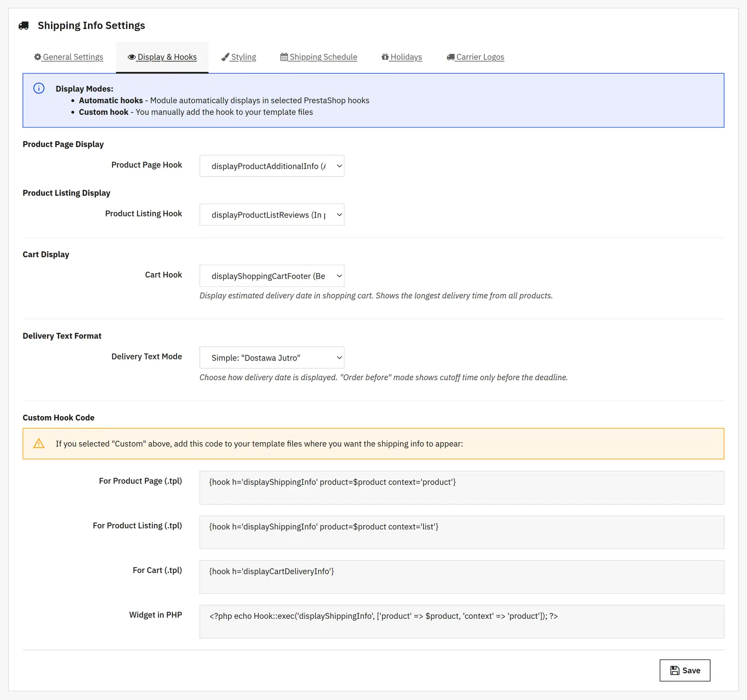Open the Product Page Hook dropdown
The width and height of the screenshot is (747, 700).
click(x=272, y=166)
